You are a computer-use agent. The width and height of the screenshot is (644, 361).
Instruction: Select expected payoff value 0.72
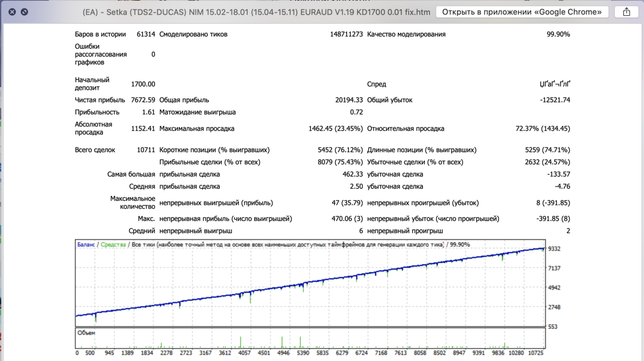pos(356,112)
